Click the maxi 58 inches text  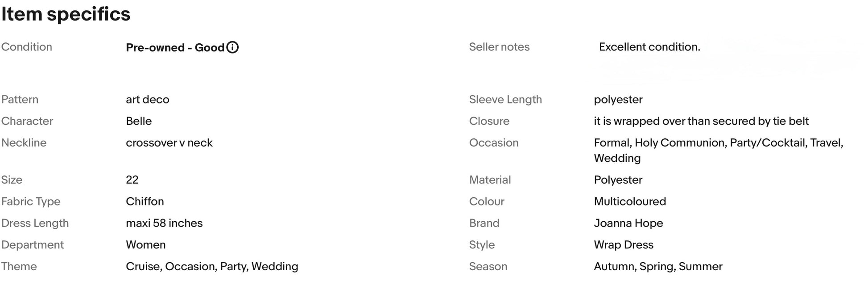tap(164, 223)
